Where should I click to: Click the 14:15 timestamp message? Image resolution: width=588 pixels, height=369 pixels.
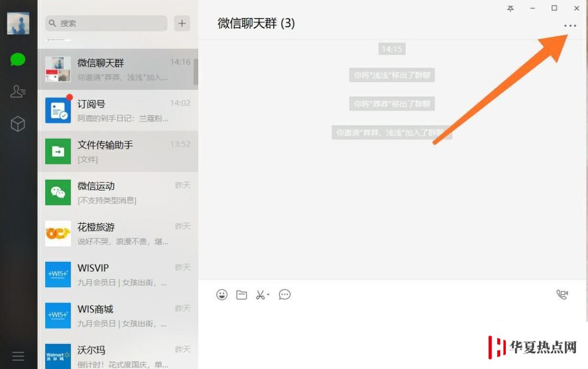tap(392, 49)
